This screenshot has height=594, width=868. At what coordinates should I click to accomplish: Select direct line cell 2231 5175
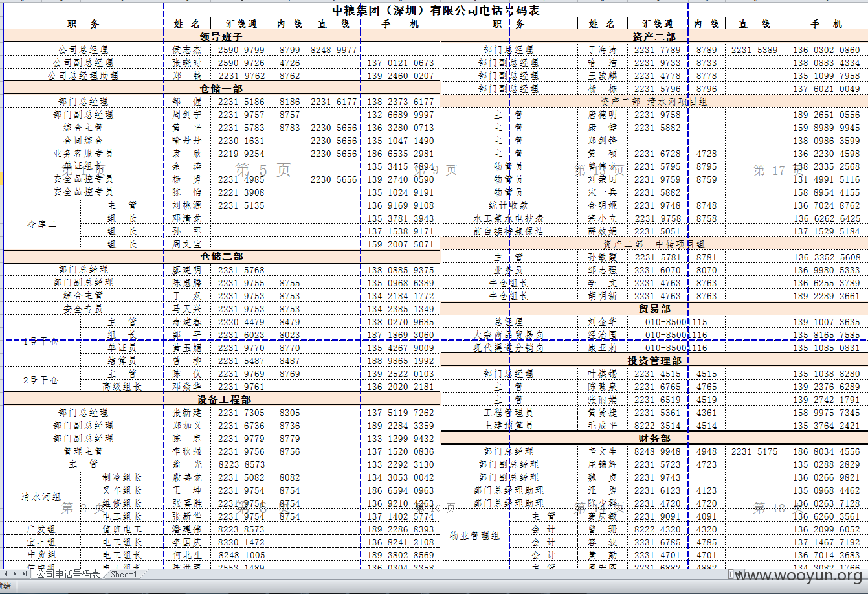point(755,451)
